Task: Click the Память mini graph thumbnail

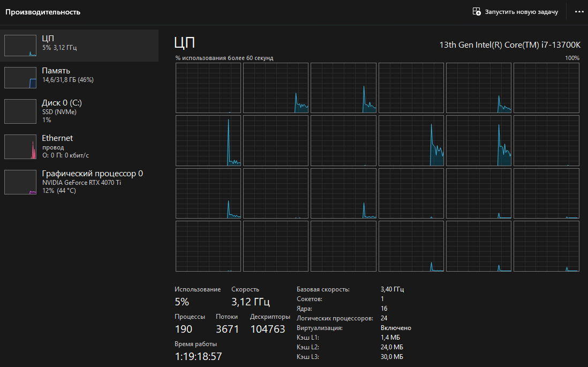Action: pyautogui.click(x=20, y=78)
